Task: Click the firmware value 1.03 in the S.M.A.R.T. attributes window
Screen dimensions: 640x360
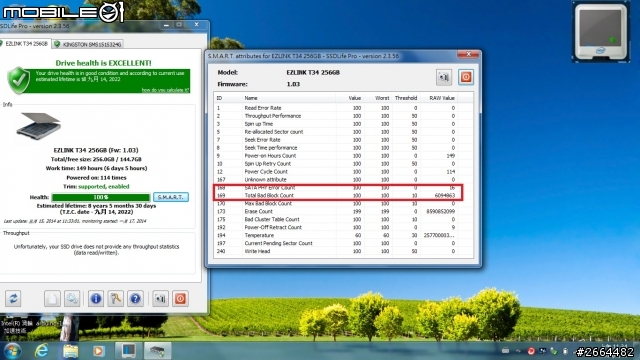Action: coord(293,84)
